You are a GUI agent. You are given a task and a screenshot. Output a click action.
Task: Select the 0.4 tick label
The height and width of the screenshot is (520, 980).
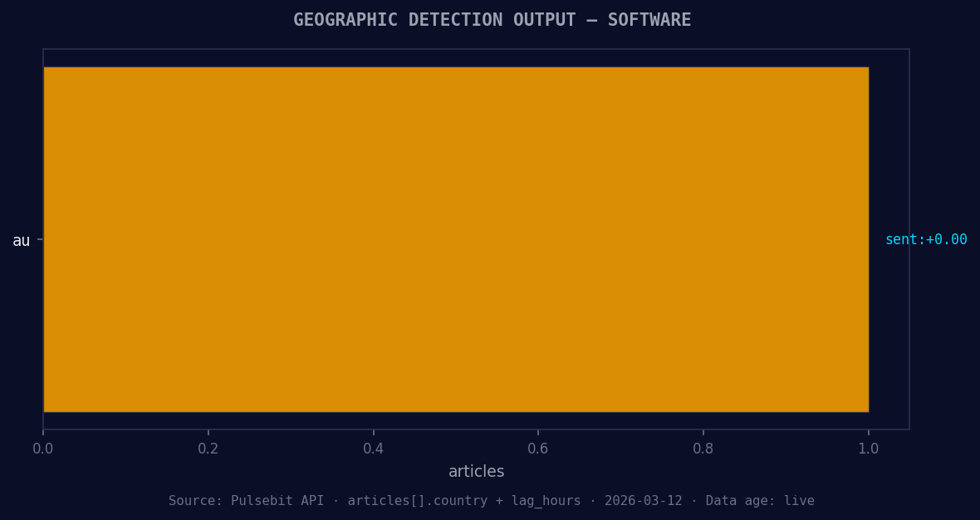(374, 448)
